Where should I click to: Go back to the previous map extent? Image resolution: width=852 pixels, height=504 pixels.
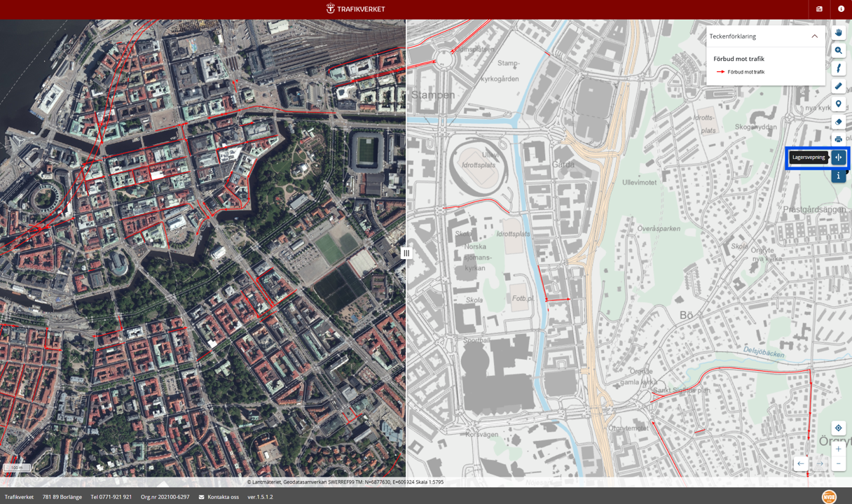point(801,463)
